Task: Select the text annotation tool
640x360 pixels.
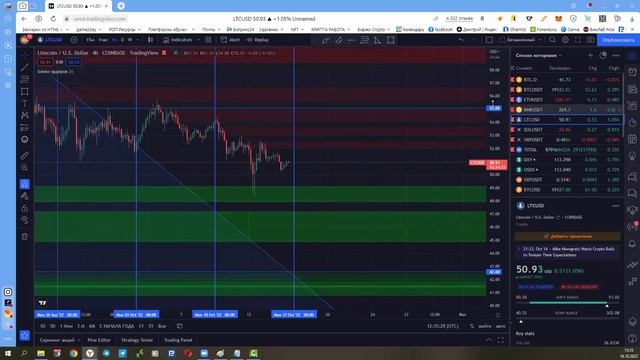Action: click(x=25, y=103)
